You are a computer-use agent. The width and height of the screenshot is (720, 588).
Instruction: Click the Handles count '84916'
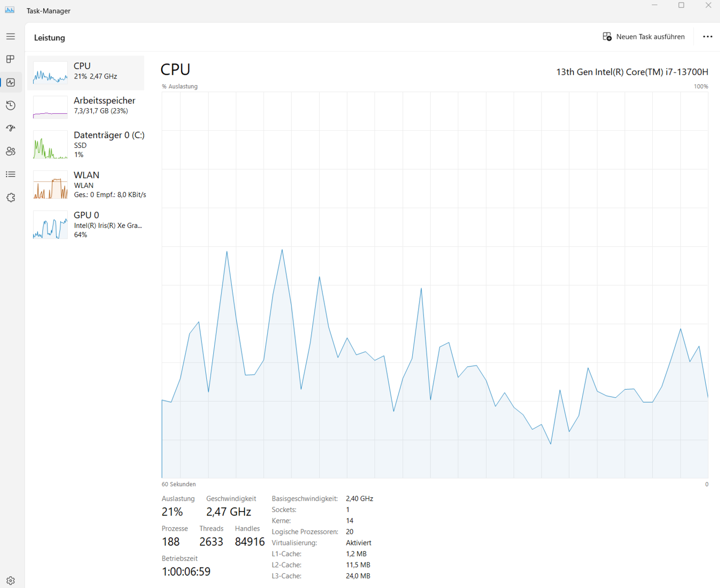click(x=250, y=542)
